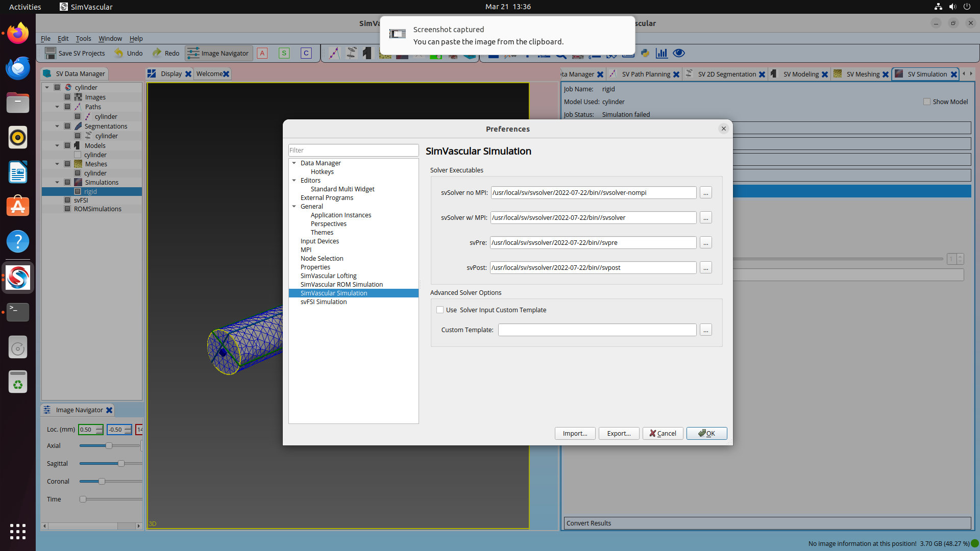Toggle visibility checkbox for rigid simulation job
This screenshot has height=551, width=980.
tap(78, 191)
